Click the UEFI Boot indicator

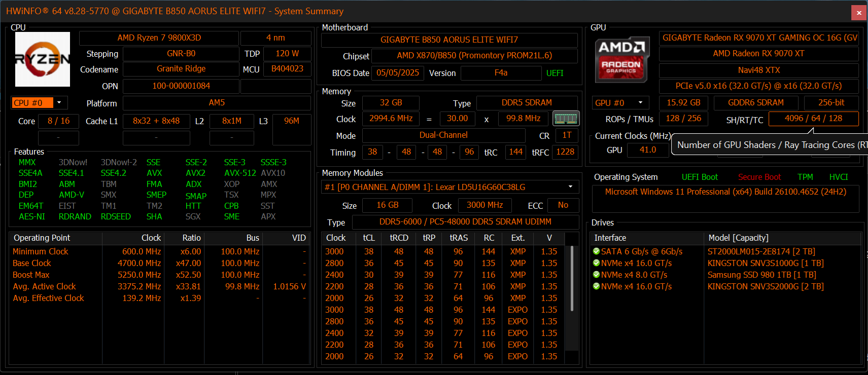(700, 177)
